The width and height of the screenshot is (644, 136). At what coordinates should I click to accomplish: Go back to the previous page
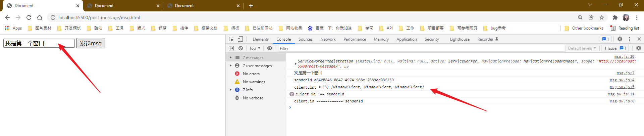7,17
